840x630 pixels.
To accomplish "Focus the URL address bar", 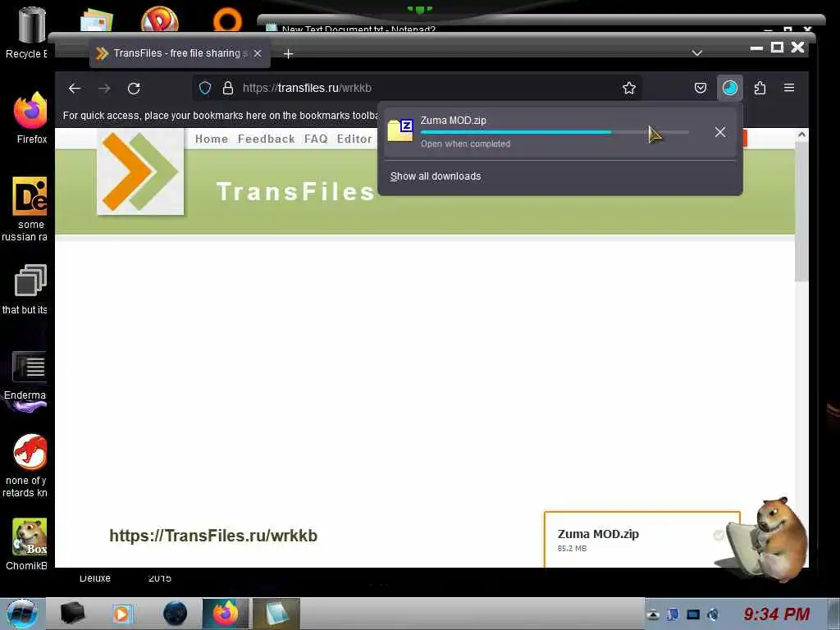I will pyautogui.click(x=418, y=88).
